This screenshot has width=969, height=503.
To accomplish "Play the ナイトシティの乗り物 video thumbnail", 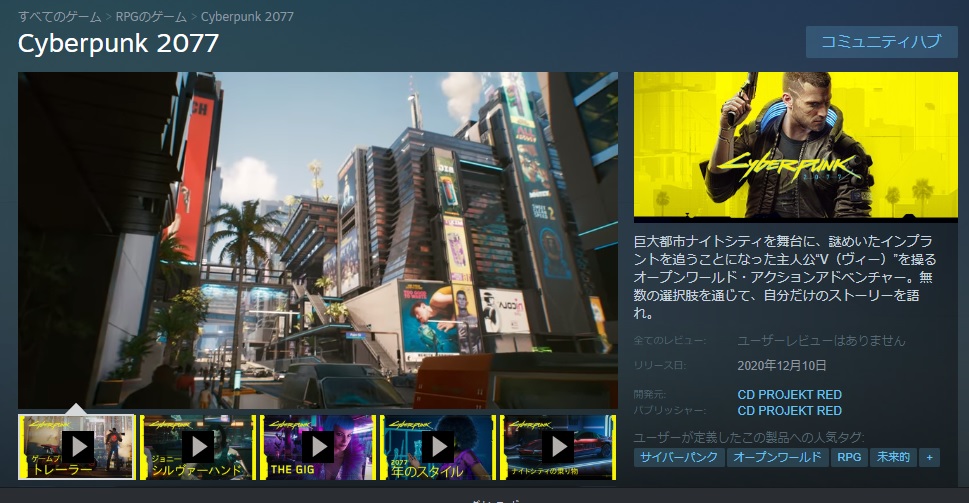I will click(557, 446).
